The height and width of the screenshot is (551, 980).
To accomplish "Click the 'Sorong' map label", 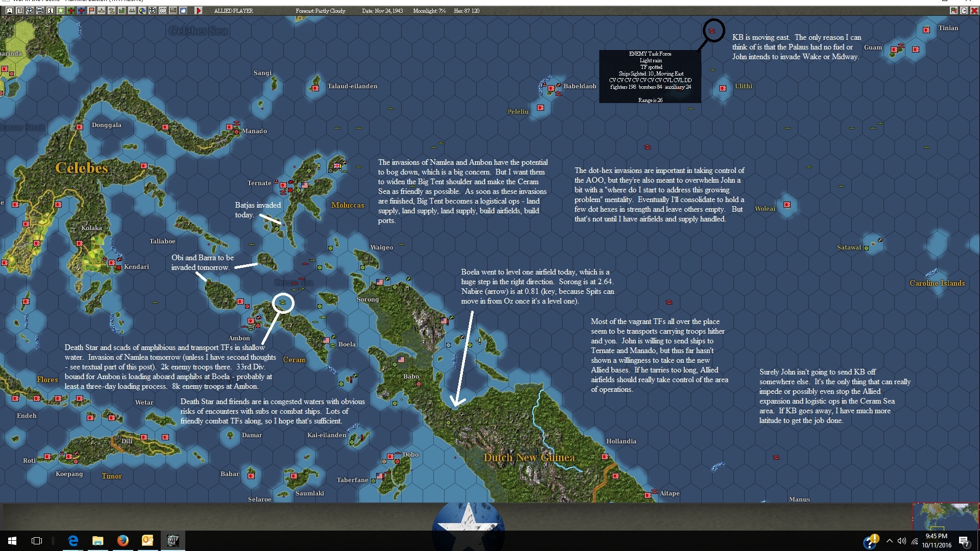I will point(367,299).
